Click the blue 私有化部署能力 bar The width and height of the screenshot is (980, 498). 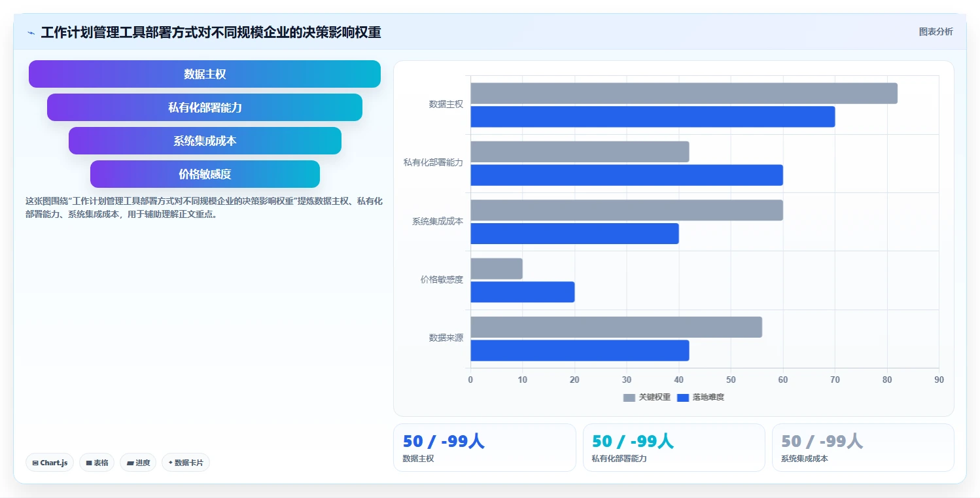pos(627,175)
